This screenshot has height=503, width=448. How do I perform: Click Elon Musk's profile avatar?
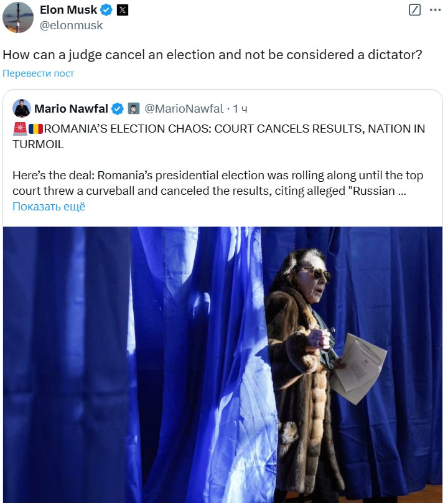tap(18, 17)
